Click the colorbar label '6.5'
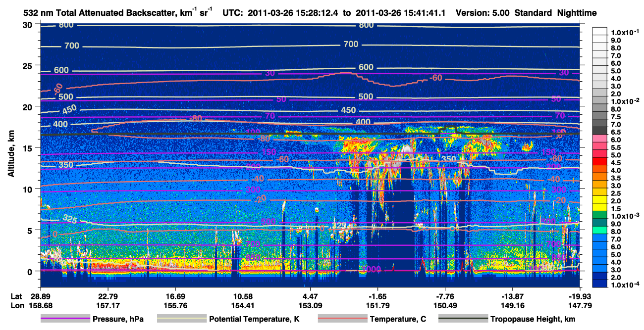Image resolution: width=644 pixels, height=330 pixels. point(615,133)
